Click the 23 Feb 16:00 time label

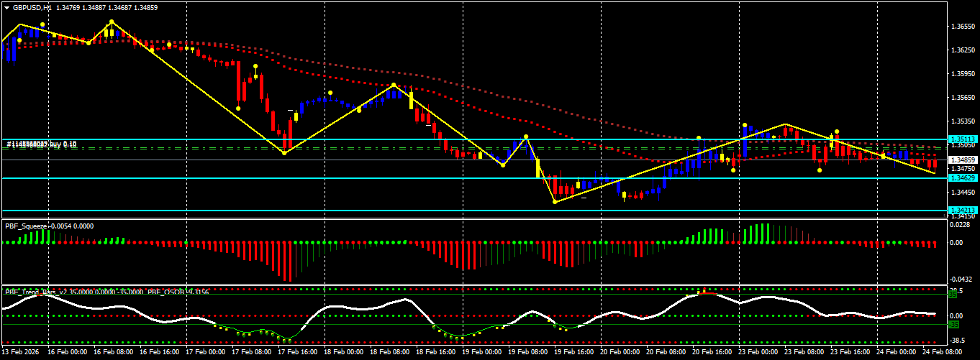click(x=849, y=353)
